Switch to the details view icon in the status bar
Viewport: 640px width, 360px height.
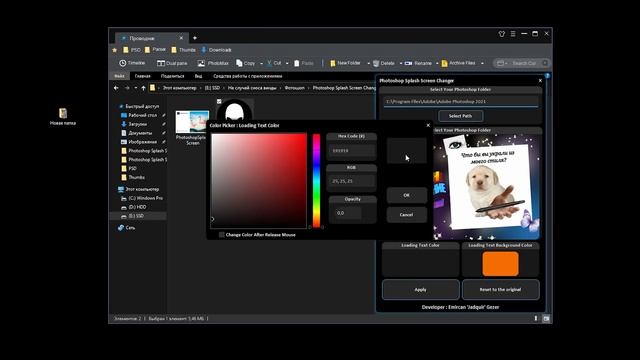536,318
